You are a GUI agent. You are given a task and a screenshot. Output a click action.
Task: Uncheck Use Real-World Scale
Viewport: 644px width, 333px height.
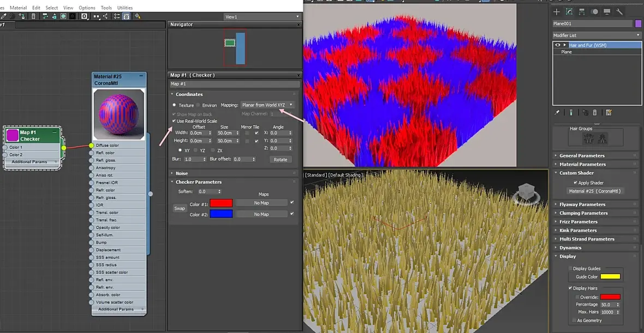[x=174, y=121]
